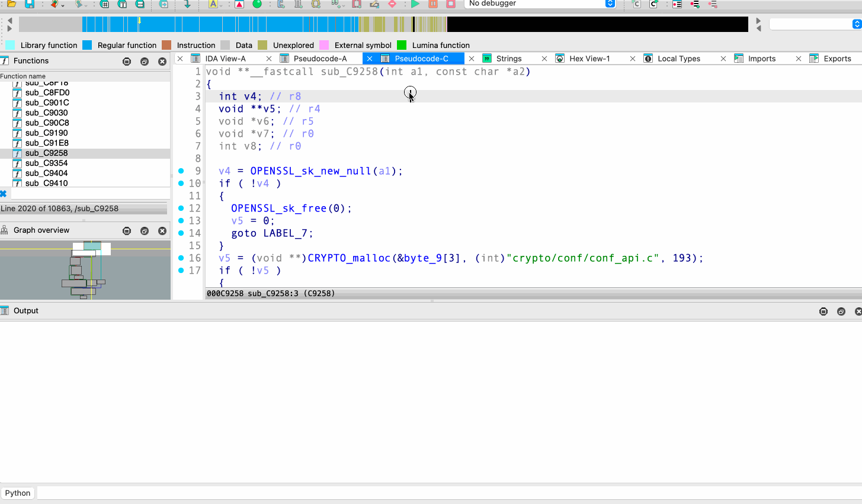Click the Function name column header
This screenshot has width=862, height=504.
tap(85, 76)
